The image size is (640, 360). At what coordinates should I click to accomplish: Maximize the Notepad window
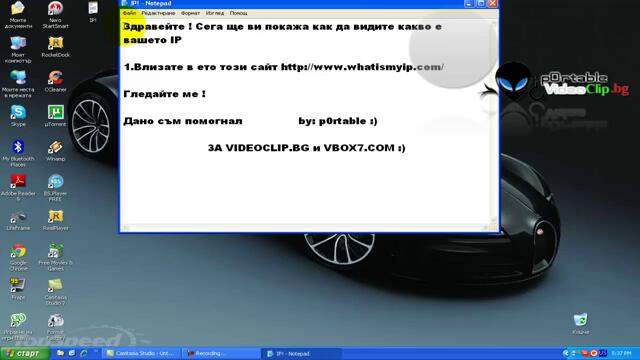tap(481, 3)
